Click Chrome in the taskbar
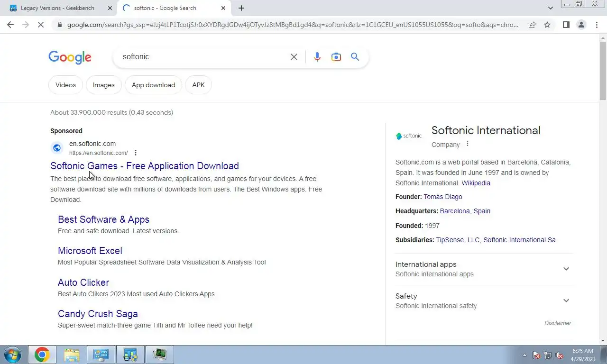The height and width of the screenshot is (364, 607). coord(42,355)
